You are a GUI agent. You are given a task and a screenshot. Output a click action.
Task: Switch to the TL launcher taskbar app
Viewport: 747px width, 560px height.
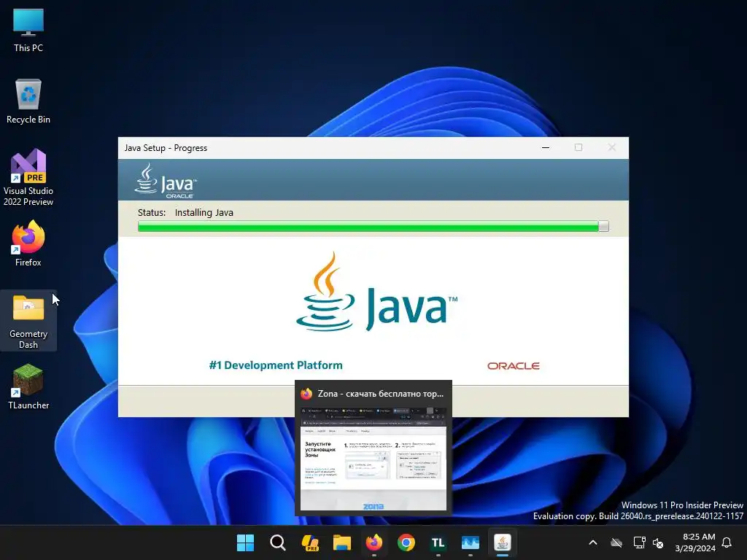438,542
